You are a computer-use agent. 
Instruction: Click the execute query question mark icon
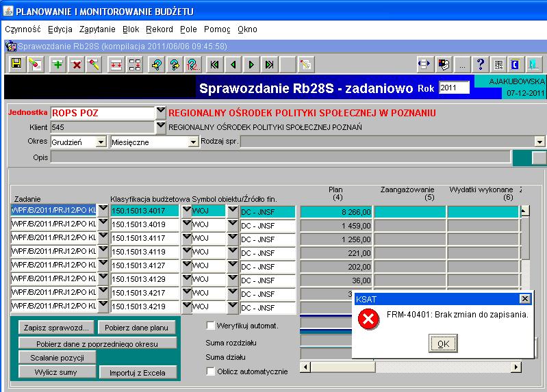[175, 64]
